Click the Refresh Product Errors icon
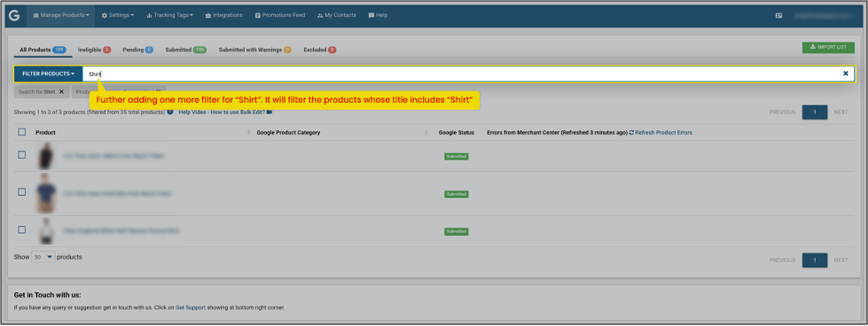The width and height of the screenshot is (868, 326). point(631,133)
